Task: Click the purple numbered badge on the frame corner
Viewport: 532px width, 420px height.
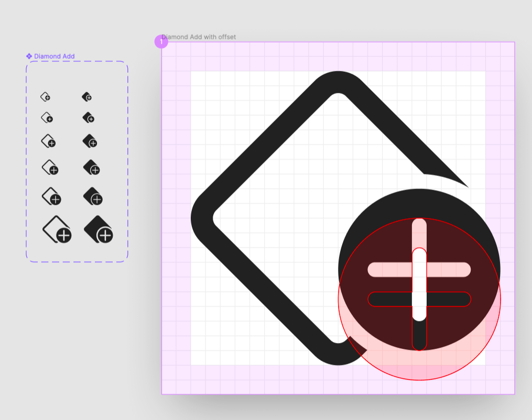Action: coord(161,41)
